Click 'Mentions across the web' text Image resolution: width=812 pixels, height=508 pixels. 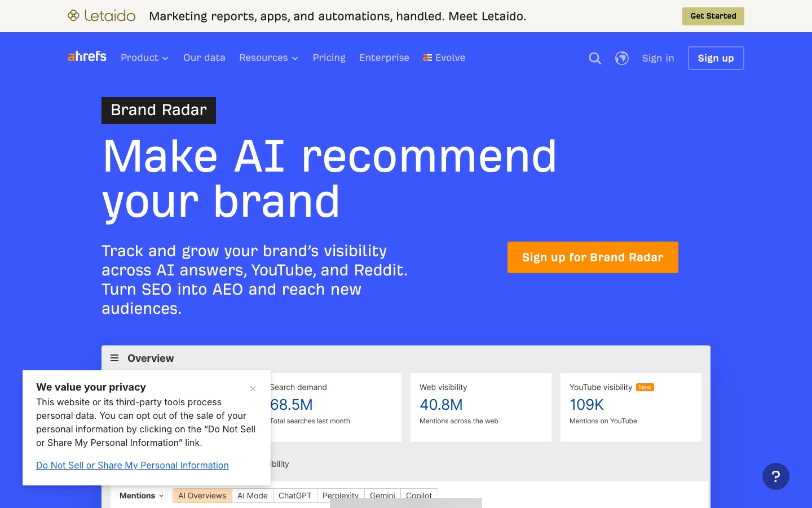coord(459,421)
